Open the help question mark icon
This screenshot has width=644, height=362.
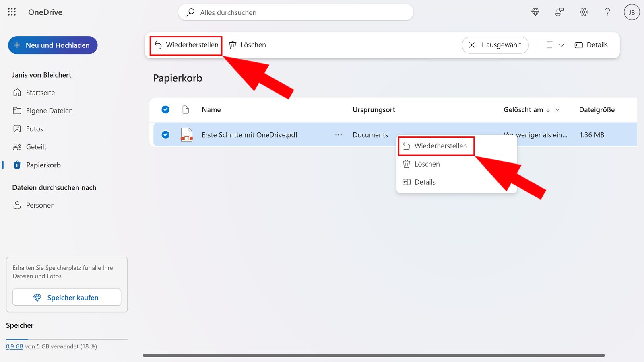607,12
